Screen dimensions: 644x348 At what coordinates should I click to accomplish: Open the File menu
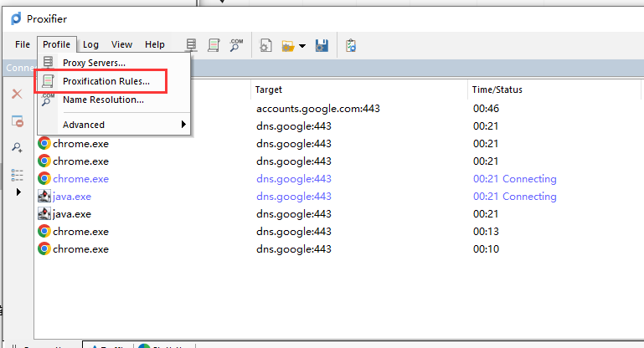[23, 44]
